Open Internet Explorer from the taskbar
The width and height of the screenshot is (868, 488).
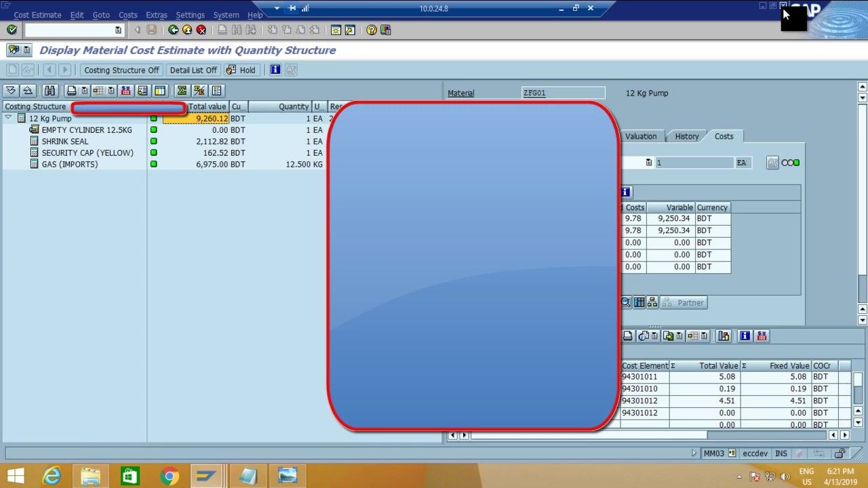pyautogui.click(x=52, y=476)
